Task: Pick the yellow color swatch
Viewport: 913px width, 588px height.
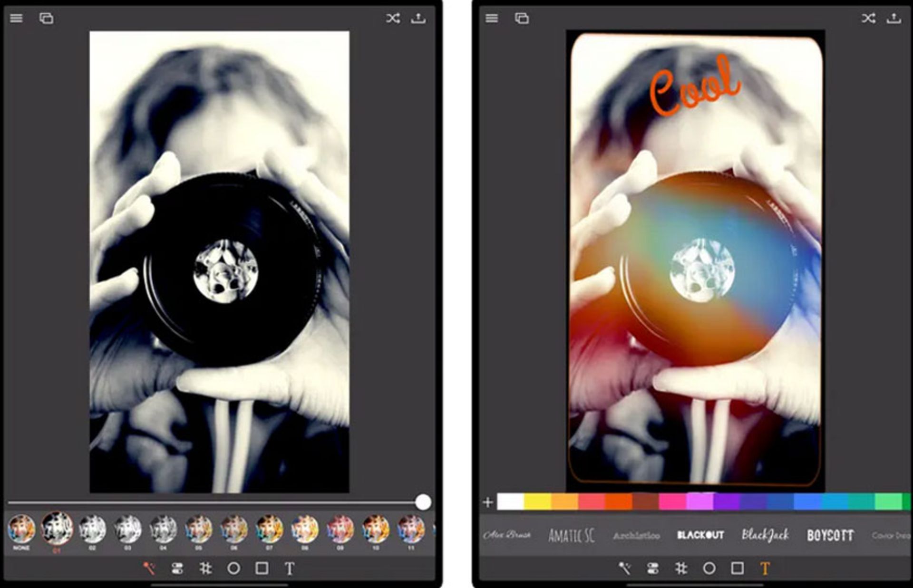Action: 537,501
